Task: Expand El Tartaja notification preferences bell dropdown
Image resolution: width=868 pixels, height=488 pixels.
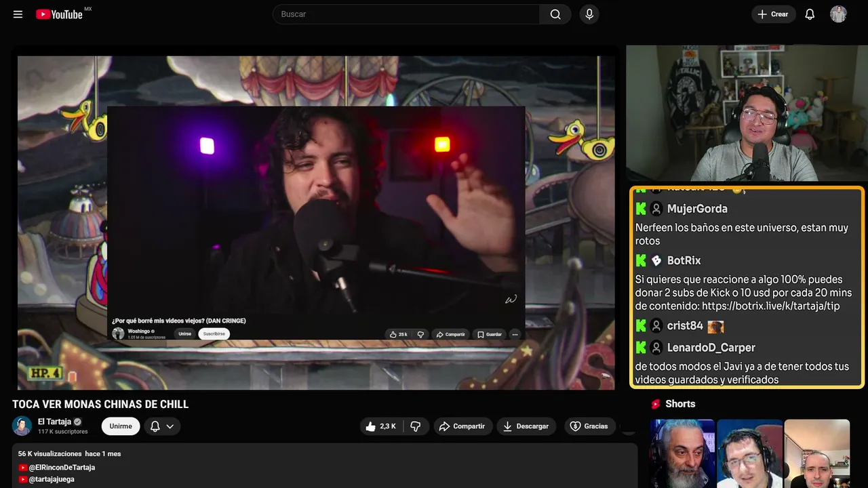Action: (x=162, y=426)
